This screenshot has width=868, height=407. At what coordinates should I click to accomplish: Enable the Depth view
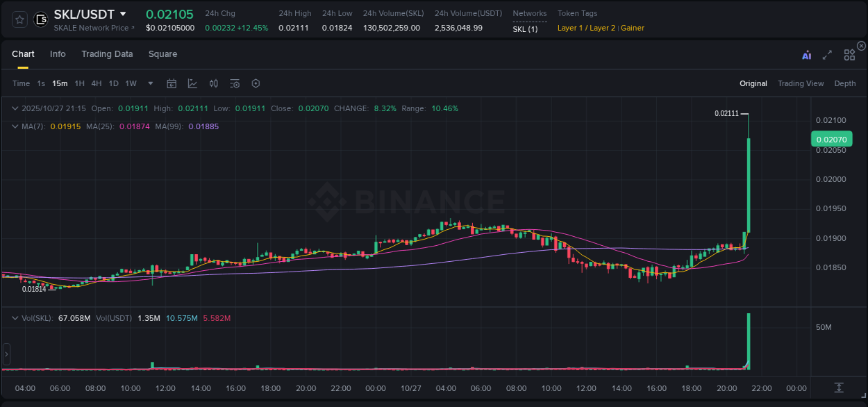[x=845, y=83]
